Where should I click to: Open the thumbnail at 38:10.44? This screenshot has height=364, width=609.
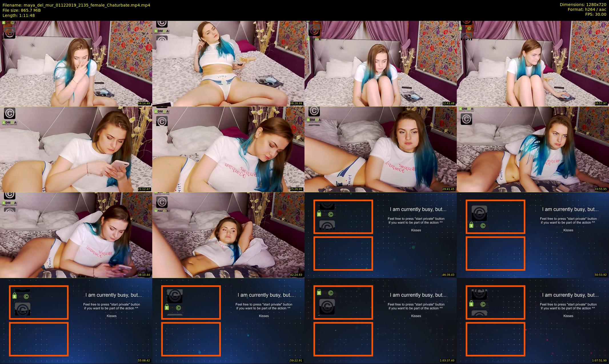(76, 235)
